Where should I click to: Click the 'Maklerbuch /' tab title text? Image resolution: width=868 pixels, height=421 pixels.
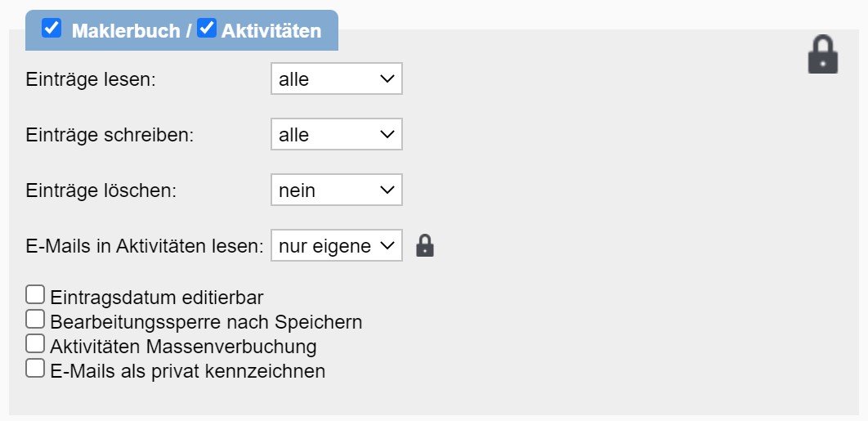pos(131,31)
